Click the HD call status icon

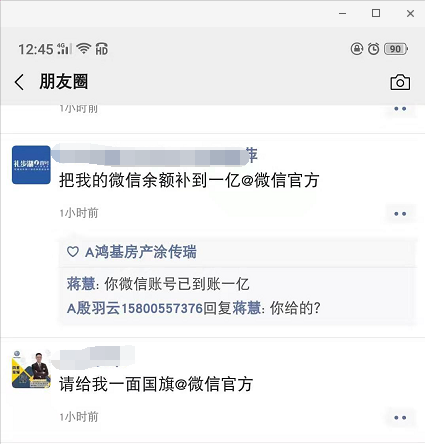point(102,49)
